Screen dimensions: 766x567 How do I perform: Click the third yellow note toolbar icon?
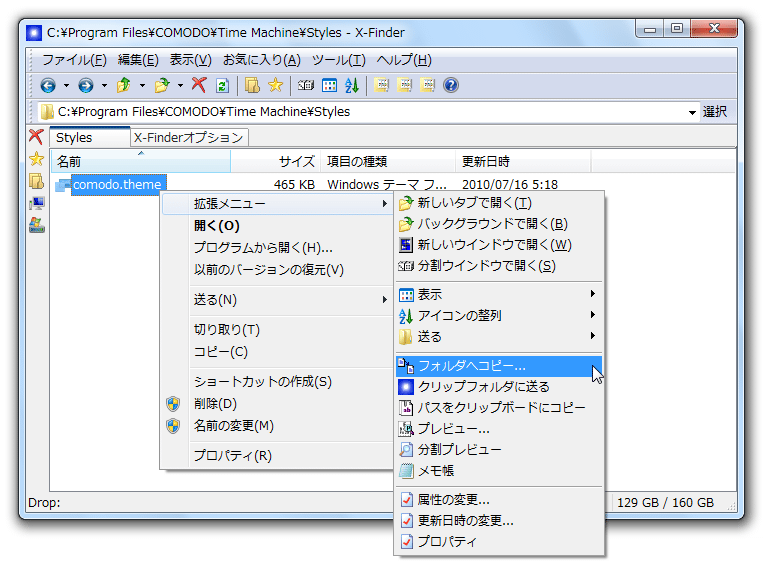pos(427,85)
